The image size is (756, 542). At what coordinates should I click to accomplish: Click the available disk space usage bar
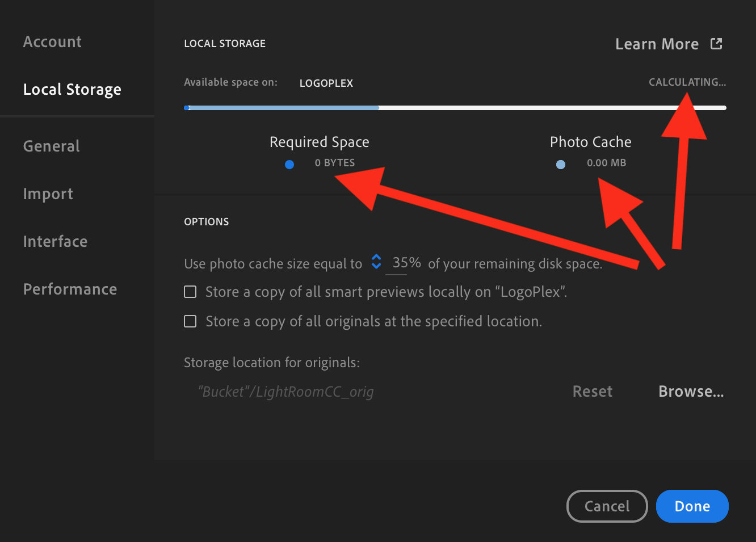[x=455, y=108]
